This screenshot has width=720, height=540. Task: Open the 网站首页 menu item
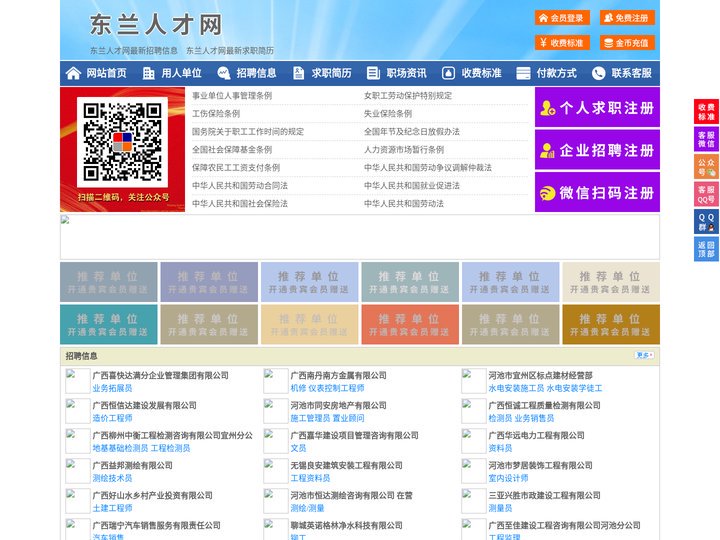107,73
